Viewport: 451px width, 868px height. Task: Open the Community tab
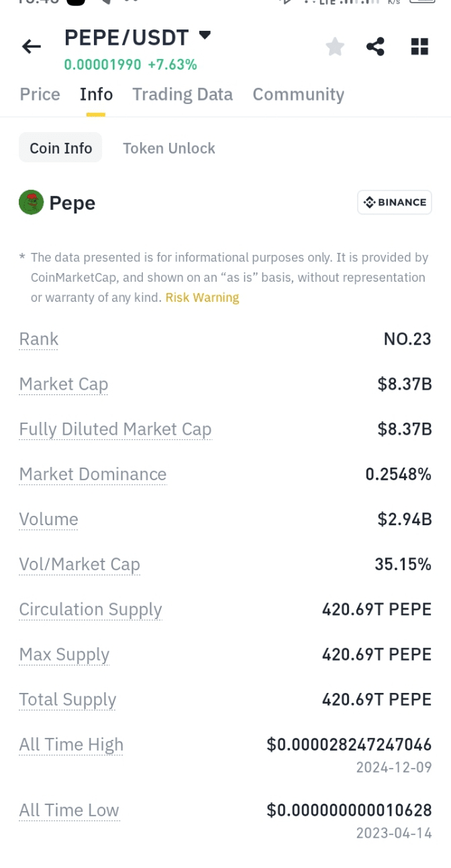[298, 95]
